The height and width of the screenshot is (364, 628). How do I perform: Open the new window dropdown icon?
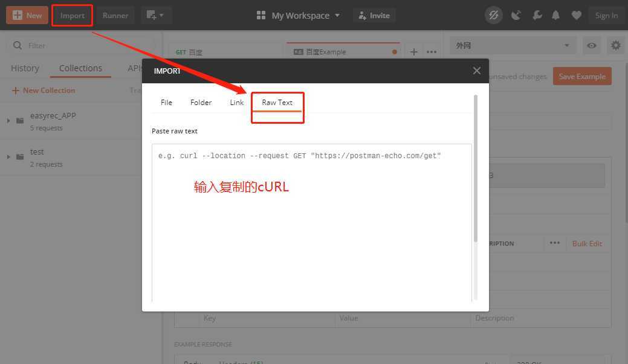[x=155, y=16]
